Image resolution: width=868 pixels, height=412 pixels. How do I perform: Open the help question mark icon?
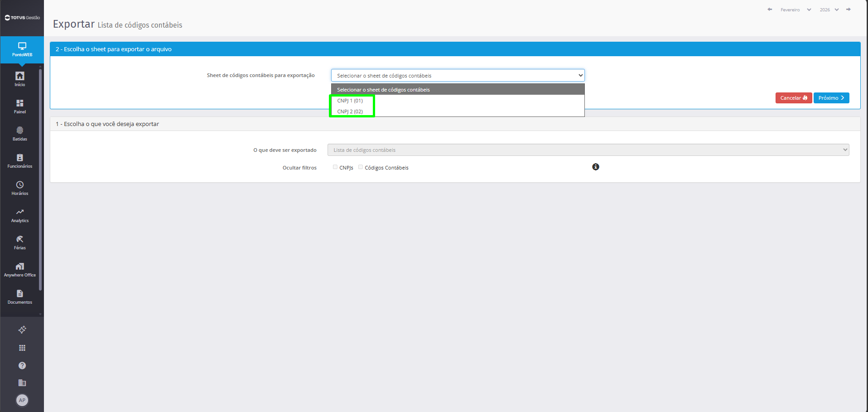tap(22, 365)
